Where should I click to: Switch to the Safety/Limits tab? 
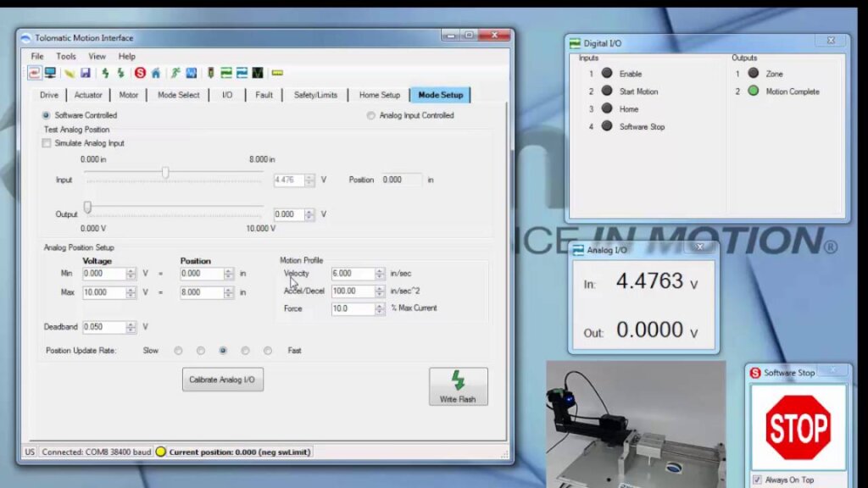click(x=315, y=95)
